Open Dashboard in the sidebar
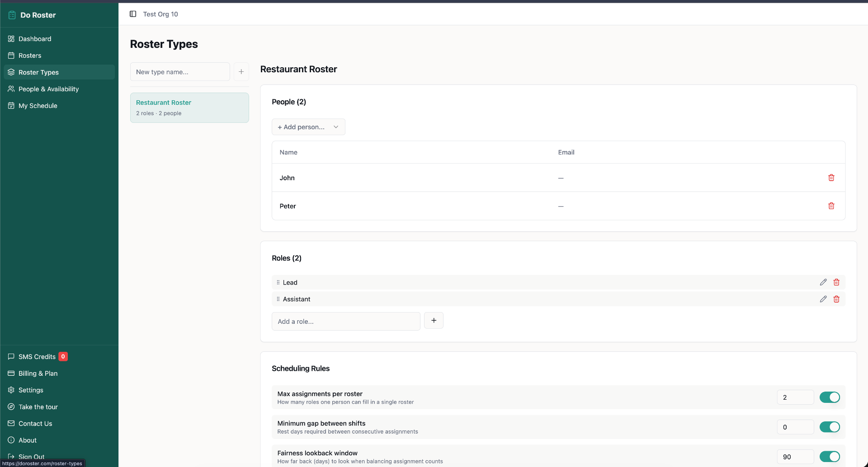Image resolution: width=868 pixels, height=467 pixels. click(x=59, y=39)
